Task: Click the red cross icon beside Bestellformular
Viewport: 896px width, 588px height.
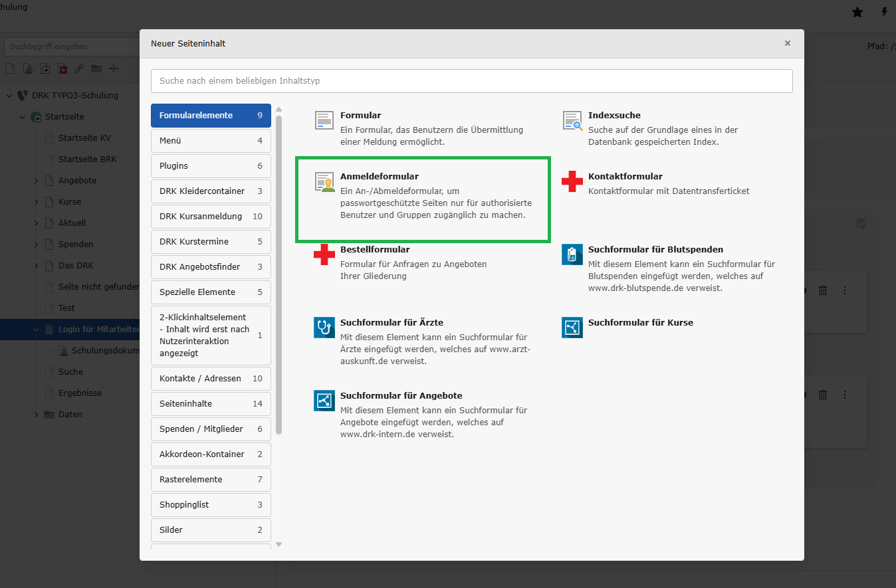Action: coord(324,254)
